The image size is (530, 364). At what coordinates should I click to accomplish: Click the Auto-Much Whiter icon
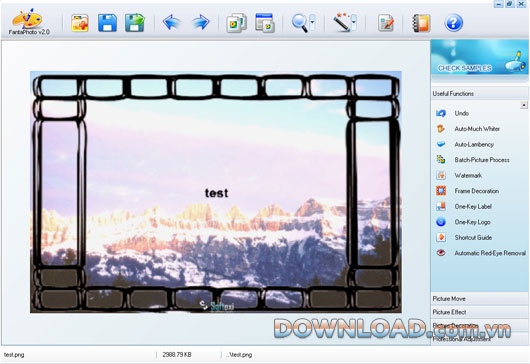point(441,129)
